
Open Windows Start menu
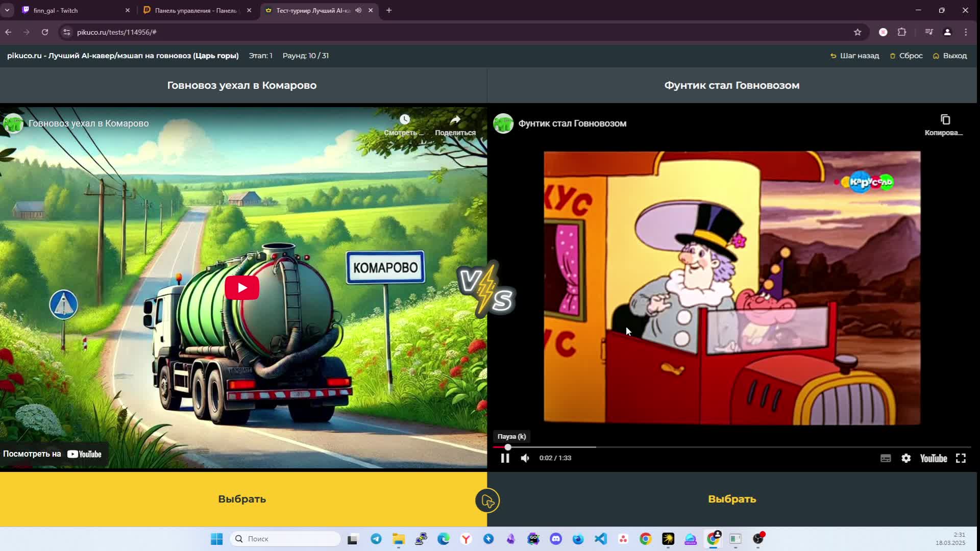click(216, 539)
